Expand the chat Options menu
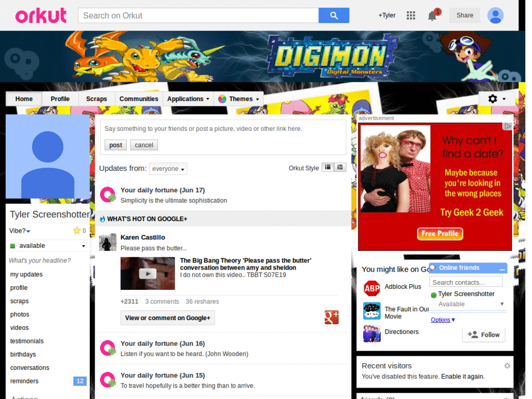The width and height of the screenshot is (532, 399). coord(443,320)
